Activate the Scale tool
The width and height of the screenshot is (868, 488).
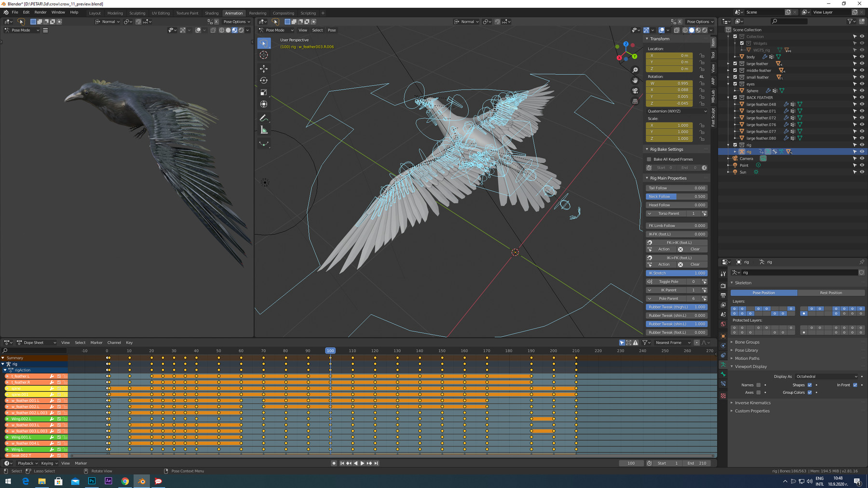pyautogui.click(x=264, y=92)
